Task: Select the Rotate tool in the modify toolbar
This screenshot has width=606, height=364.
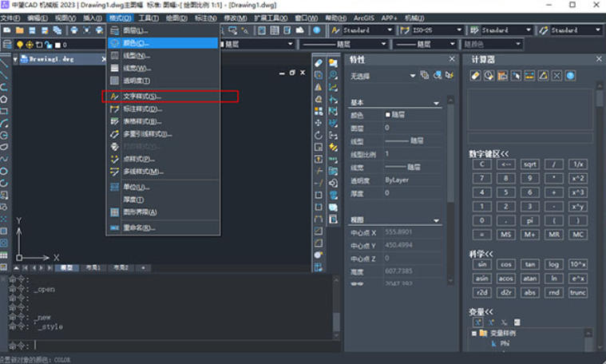Action: point(318,135)
